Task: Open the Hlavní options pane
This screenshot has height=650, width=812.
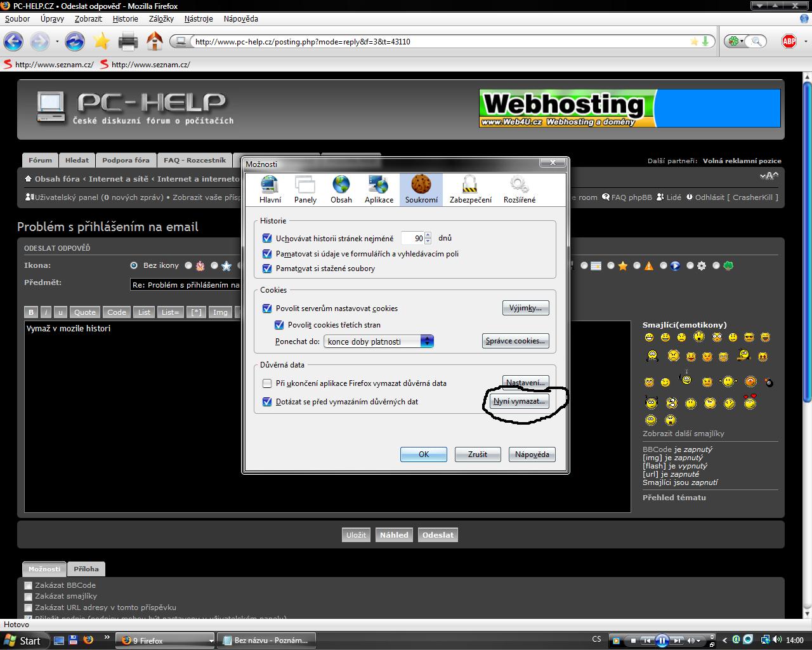Action: pos(270,189)
